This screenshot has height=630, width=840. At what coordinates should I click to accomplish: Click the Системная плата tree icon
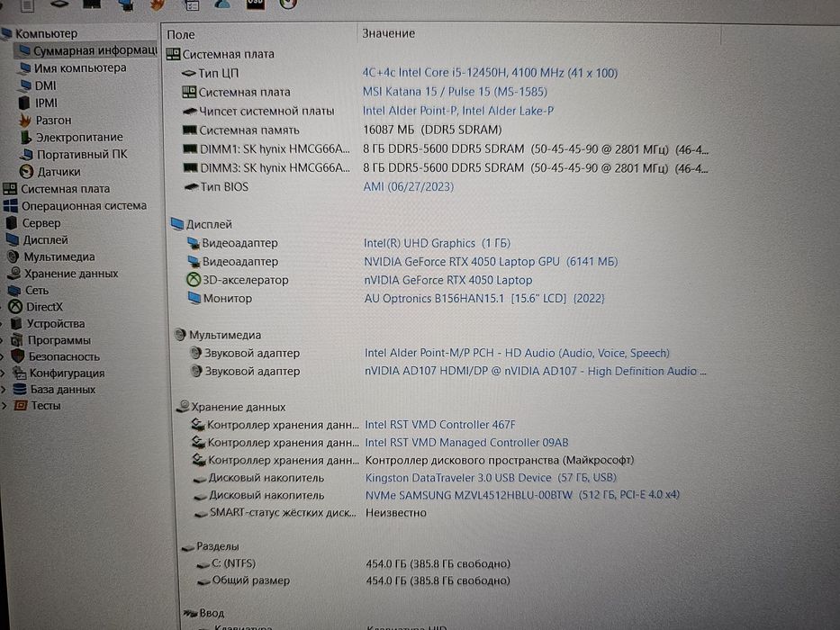[10, 189]
